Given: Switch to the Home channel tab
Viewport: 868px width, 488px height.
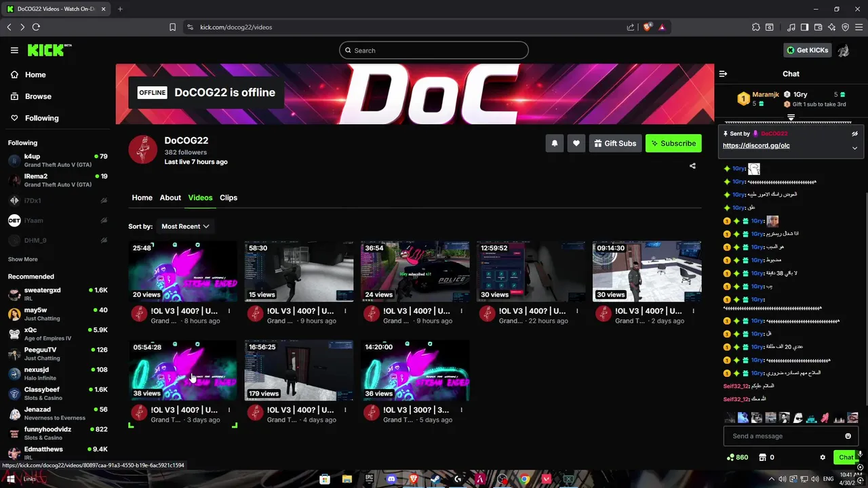Looking at the screenshot, I should 142,198.
